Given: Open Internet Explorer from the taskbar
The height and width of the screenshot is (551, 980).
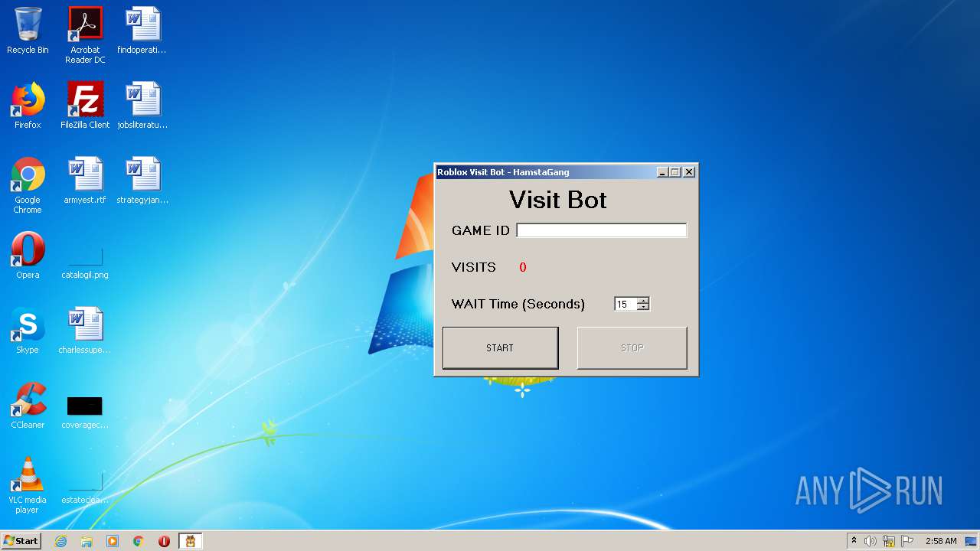Looking at the screenshot, I should [61, 541].
